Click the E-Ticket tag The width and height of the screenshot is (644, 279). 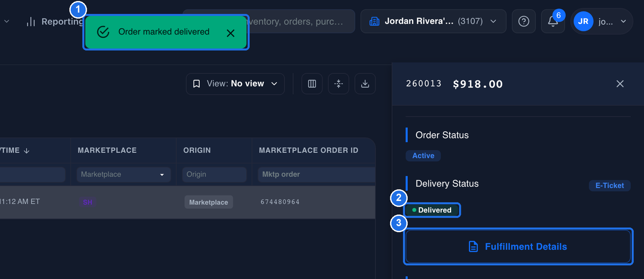pos(609,185)
